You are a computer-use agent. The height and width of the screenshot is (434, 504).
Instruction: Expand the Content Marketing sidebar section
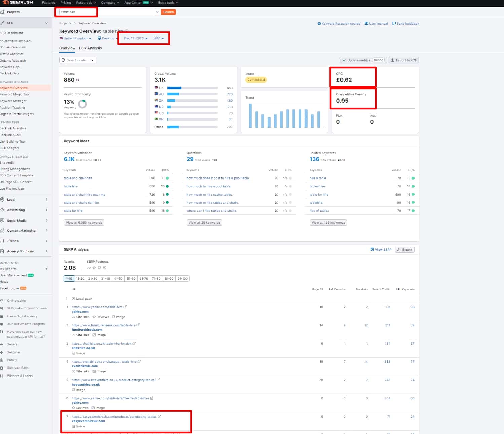tap(46, 231)
